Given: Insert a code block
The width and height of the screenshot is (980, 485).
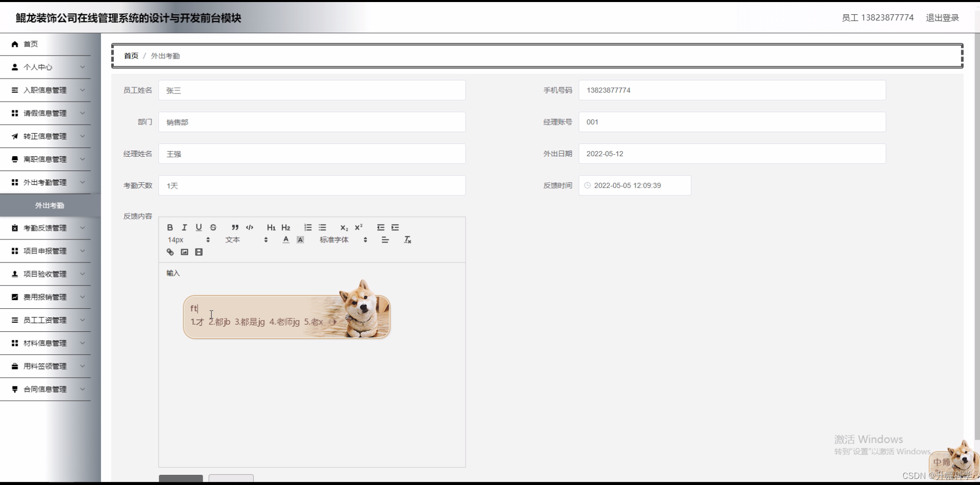Looking at the screenshot, I should tap(250, 227).
